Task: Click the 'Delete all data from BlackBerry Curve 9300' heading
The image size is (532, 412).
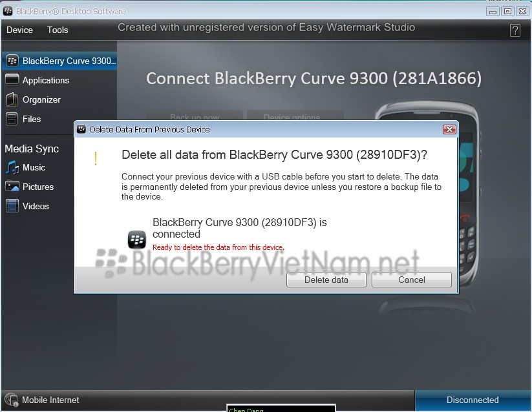Action: tap(274, 155)
